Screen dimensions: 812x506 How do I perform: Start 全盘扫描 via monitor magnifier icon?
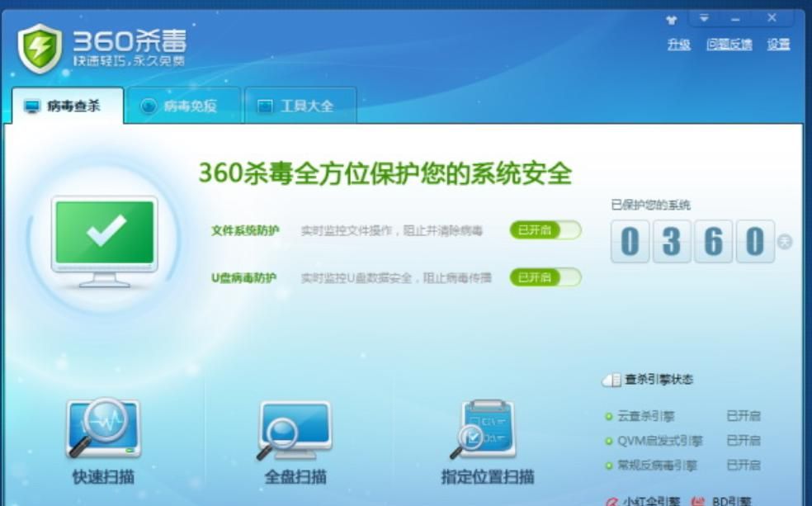point(295,430)
